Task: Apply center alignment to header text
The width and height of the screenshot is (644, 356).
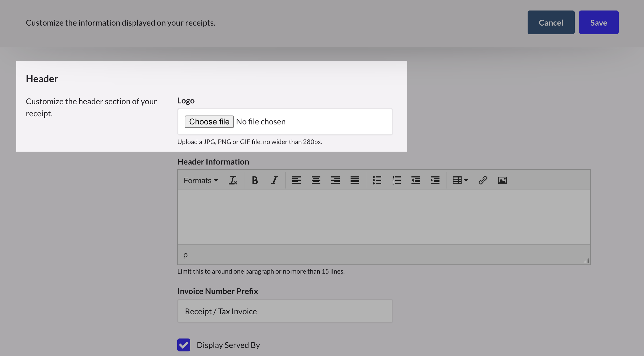Action: click(x=316, y=180)
